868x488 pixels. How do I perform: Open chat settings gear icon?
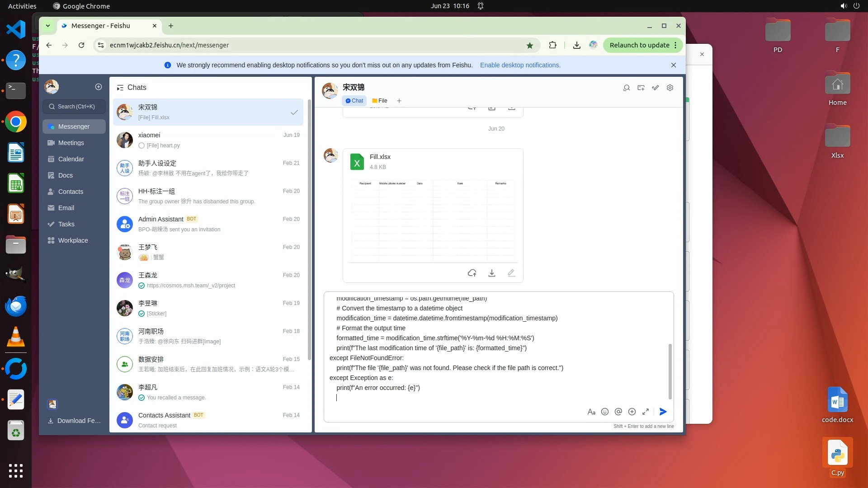[x=670, y=88]
